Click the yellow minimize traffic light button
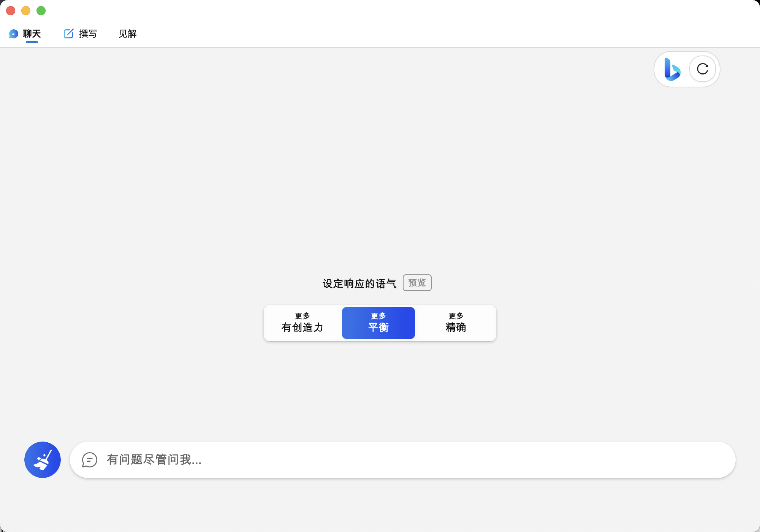 coord(26,11)
